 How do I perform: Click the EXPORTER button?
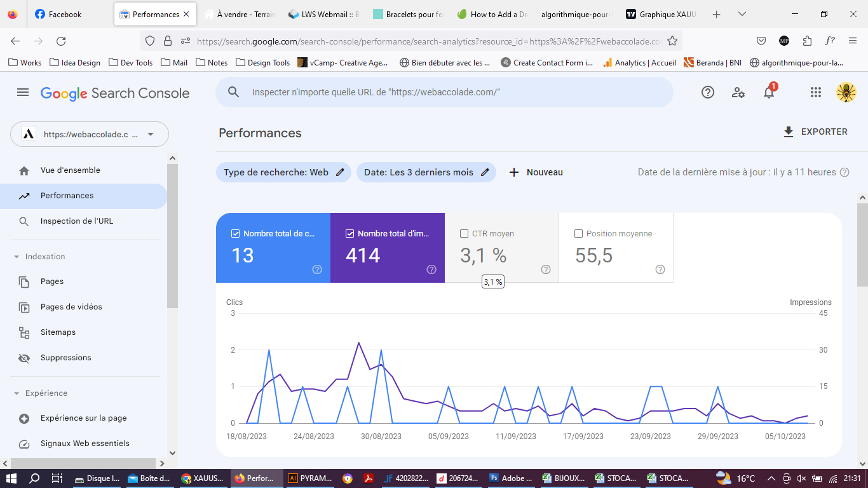click(x=816, y=132)
